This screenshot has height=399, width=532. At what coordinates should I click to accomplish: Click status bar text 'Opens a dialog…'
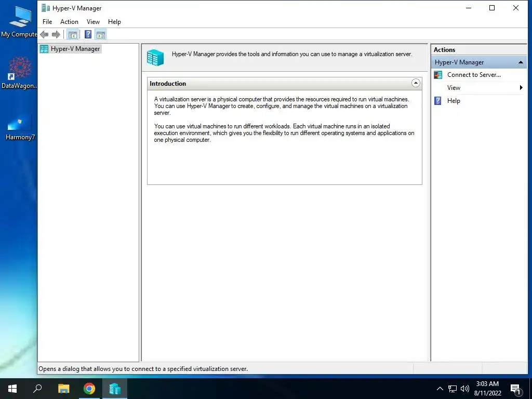pyautogui.click(x=143, y=369)
